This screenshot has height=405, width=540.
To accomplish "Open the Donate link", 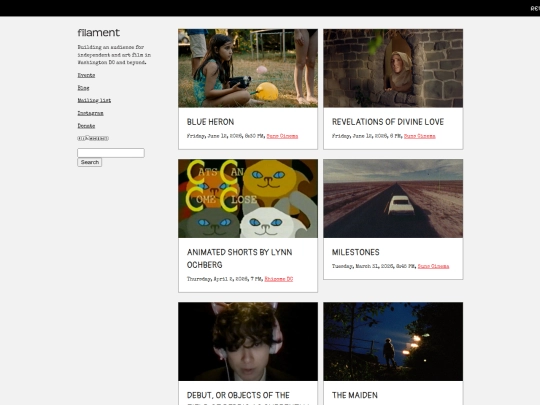I will pyautogui.click(x=86, y=126).
